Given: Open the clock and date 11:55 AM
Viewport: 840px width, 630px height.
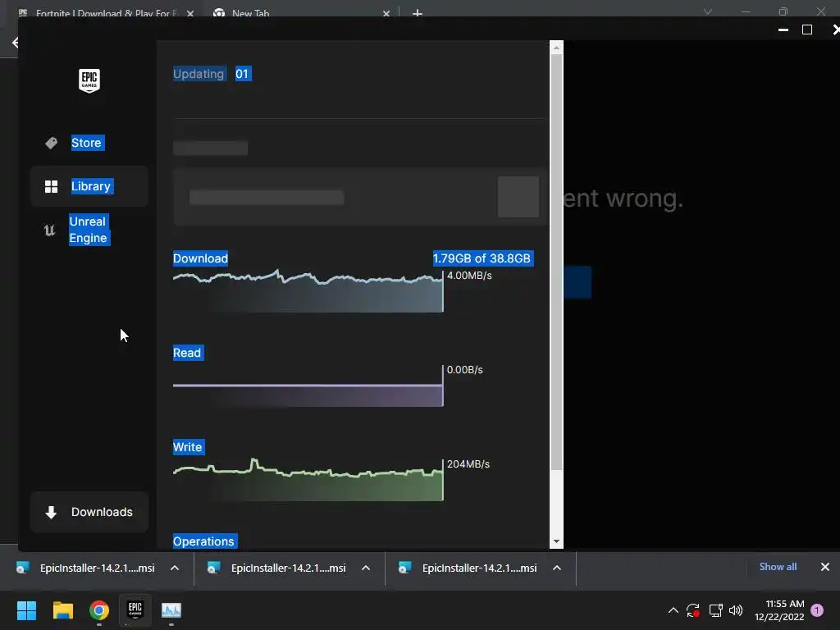Looking at the screenshot, I should (x=779, y=610).
